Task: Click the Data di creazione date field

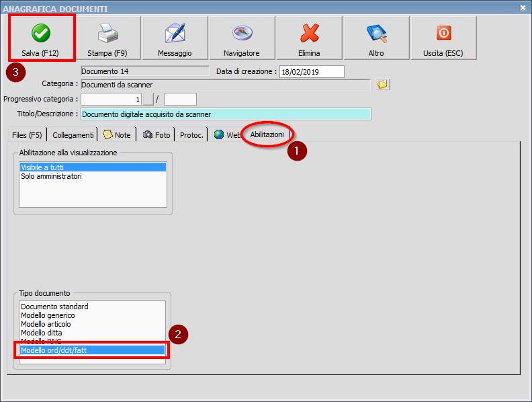Action: coord(312,71)
